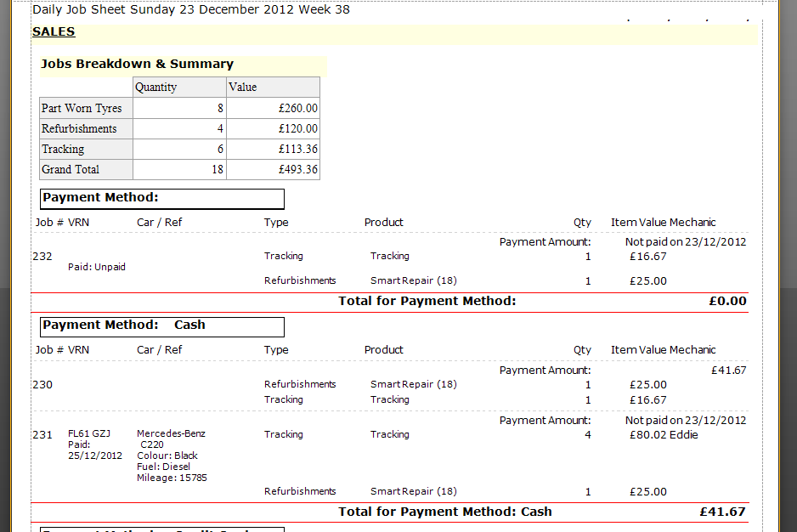Select job number 230
The height and width of the screenshot is (532, 797).
coord(42,384)
